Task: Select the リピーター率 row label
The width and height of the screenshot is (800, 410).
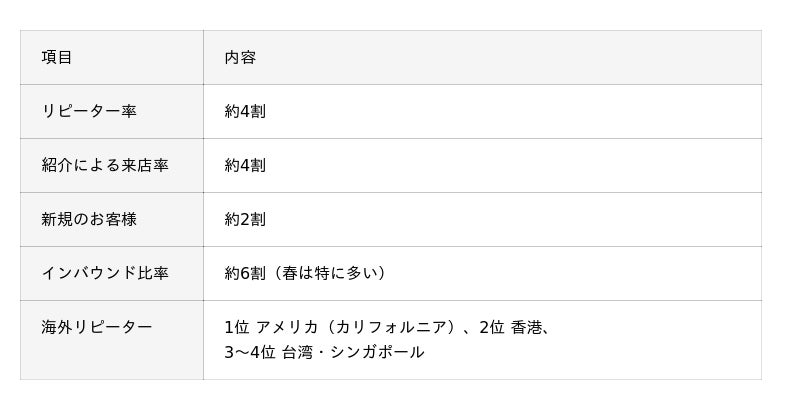Action: click(x=89, y=111)
